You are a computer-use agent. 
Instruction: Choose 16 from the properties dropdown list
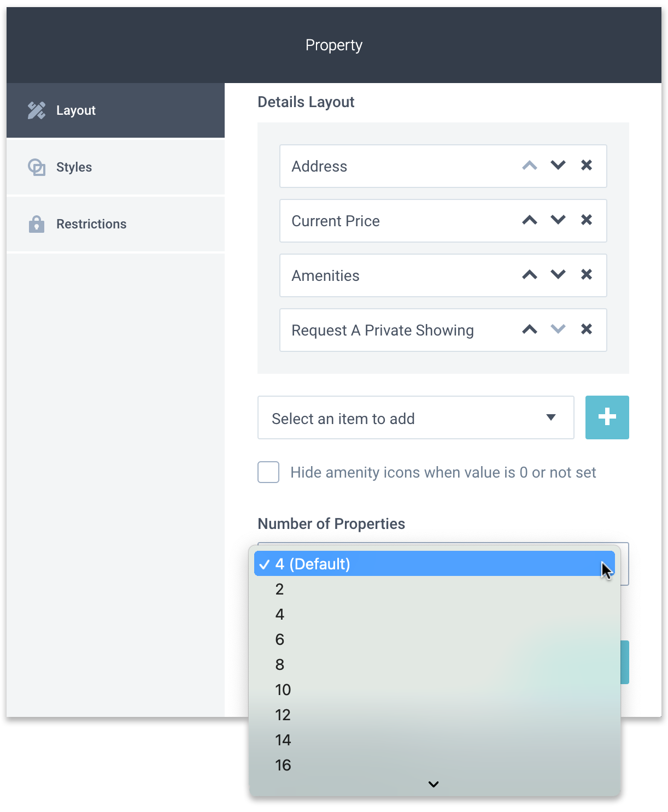click(x=283, y=765)
